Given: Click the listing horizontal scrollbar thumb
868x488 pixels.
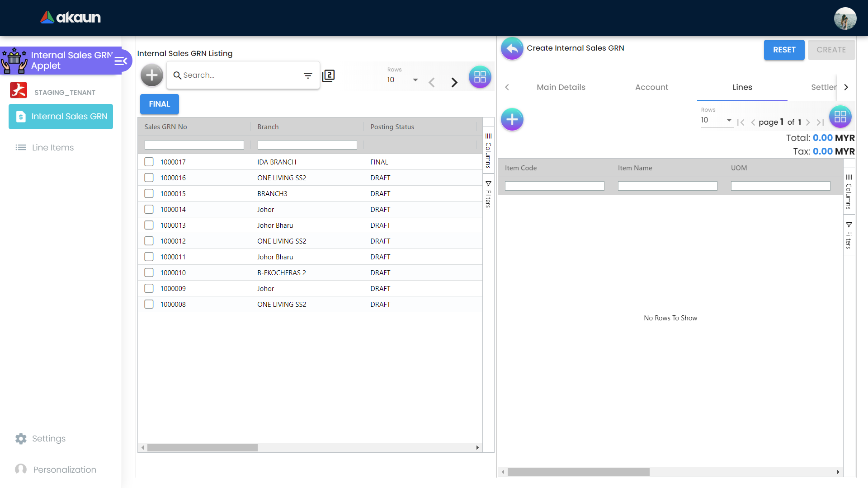Looking at the screenshot, I should click(202, 447).
